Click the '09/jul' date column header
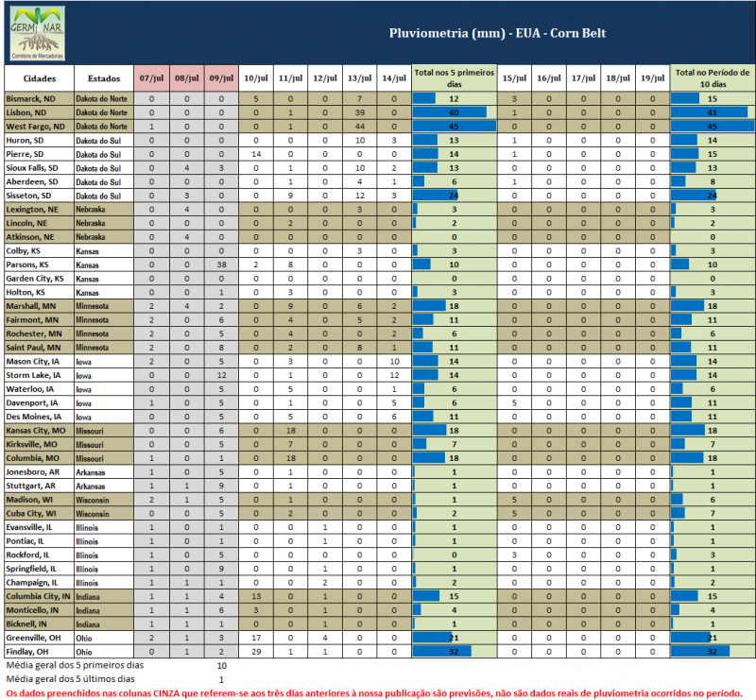756x700 pixels. point(221,78)
